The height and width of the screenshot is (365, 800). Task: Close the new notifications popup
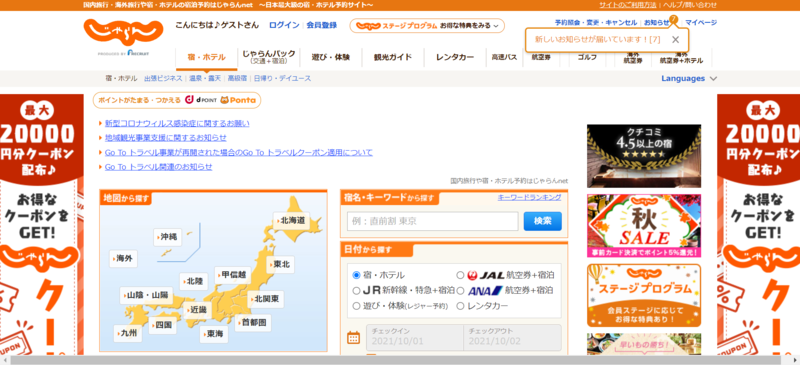coord(675,40)
